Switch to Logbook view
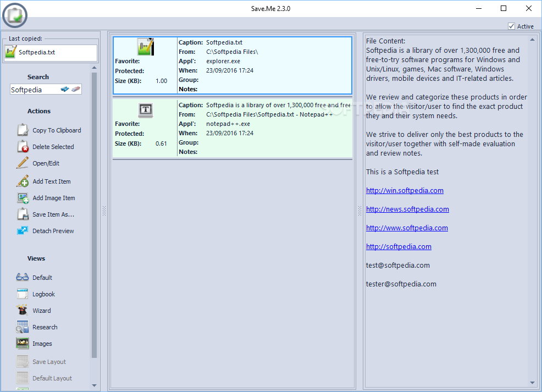The height and width of the screenshot is (392, 542). [x=43, y=295]
